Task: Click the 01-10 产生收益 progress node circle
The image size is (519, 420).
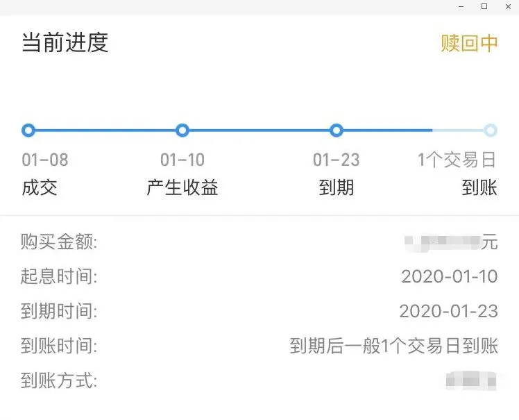Action: coord(182,131)
